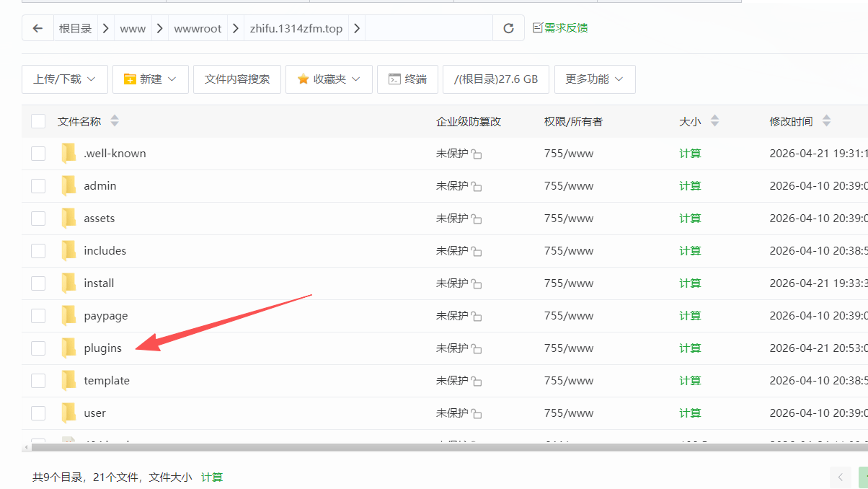Go to 根目录 in the breadcrumb path
This screenshot has width=868, height=489.
76,27
